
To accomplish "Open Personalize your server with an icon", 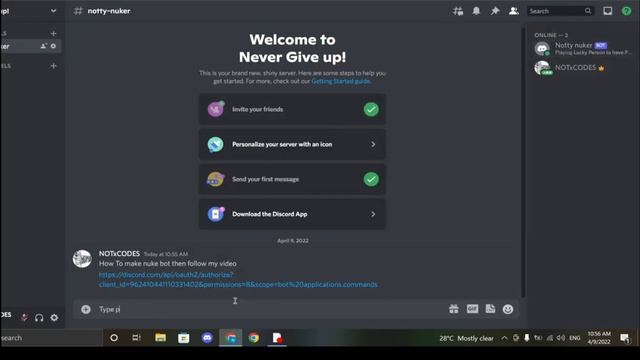I will [292, 144].
